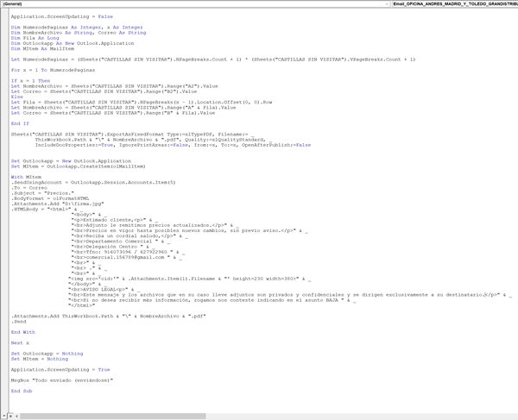Click the '<img src=' attachment line
This screenshot has width=518, height=420.
point(190,279)
